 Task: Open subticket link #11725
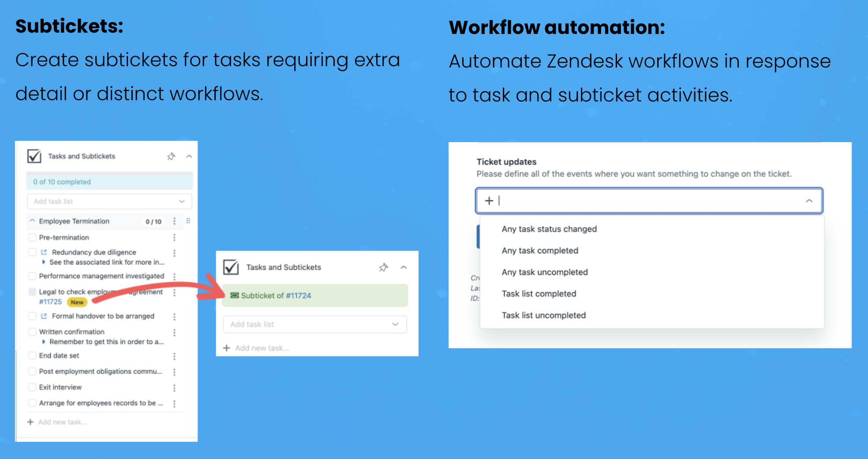50,302
